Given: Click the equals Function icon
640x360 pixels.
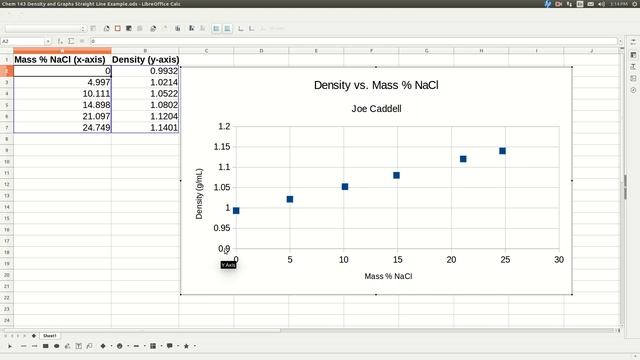Looking at the screenshot, I should [x=82, y=41].
